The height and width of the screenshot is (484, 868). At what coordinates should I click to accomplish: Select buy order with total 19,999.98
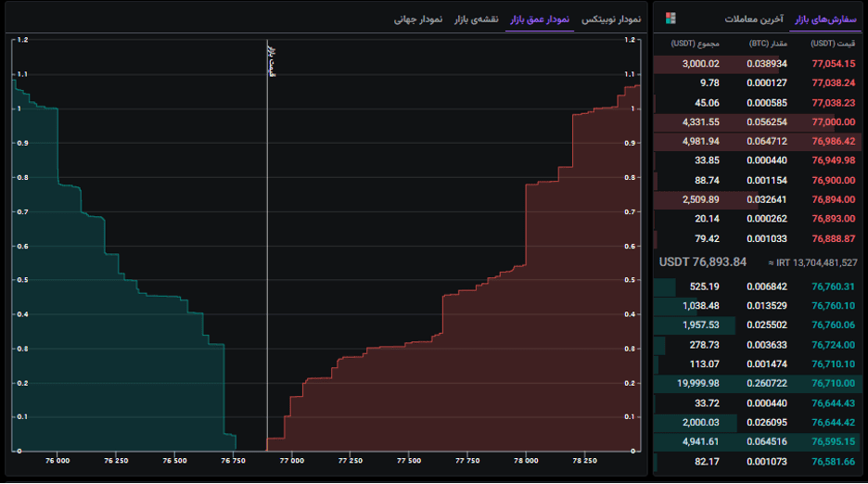[x=758, y=383]
